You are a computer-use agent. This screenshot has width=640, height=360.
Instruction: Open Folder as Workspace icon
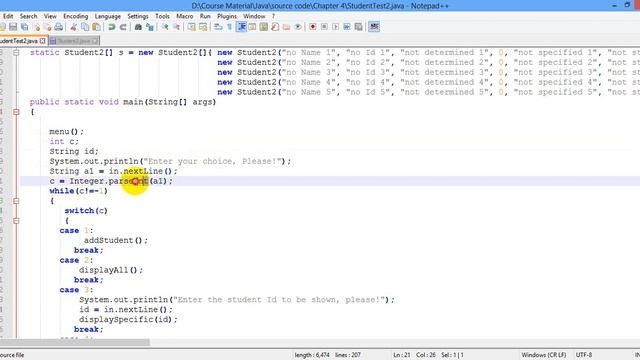287,27
